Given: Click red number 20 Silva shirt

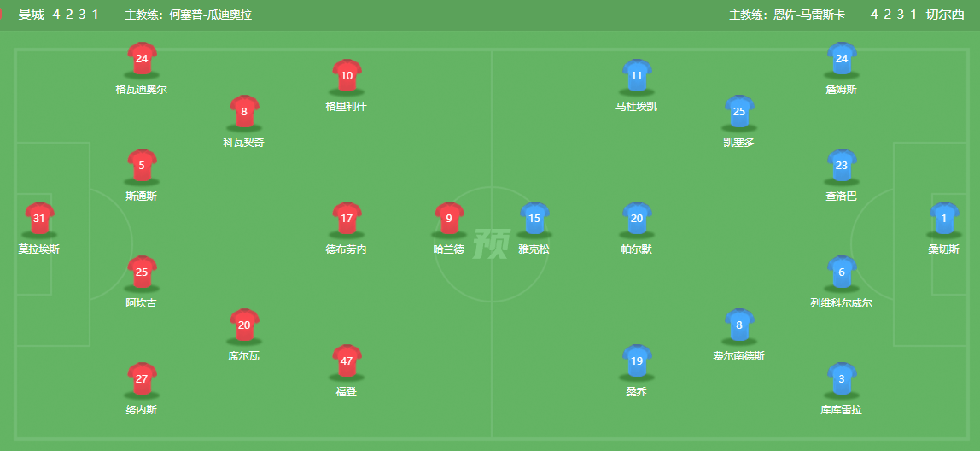Looking at the screenshot, I should point(244,325).
